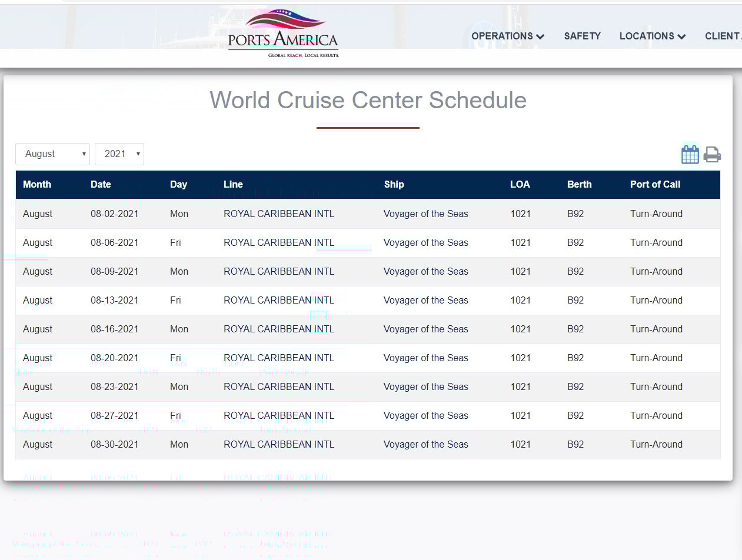
Task: Open the August month dropdown
Action: click(53, 154)
